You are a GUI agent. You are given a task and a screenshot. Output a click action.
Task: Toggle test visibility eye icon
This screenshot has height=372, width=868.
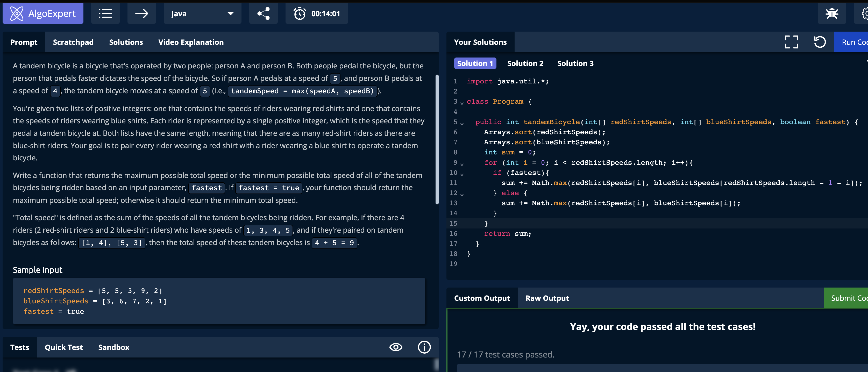396,347
